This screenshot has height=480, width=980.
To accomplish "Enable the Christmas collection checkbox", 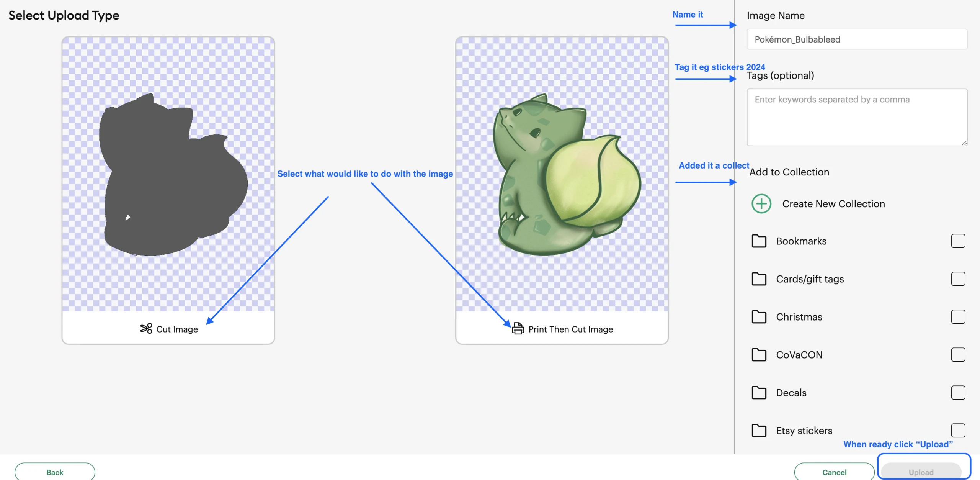I will tap(958, 317).
